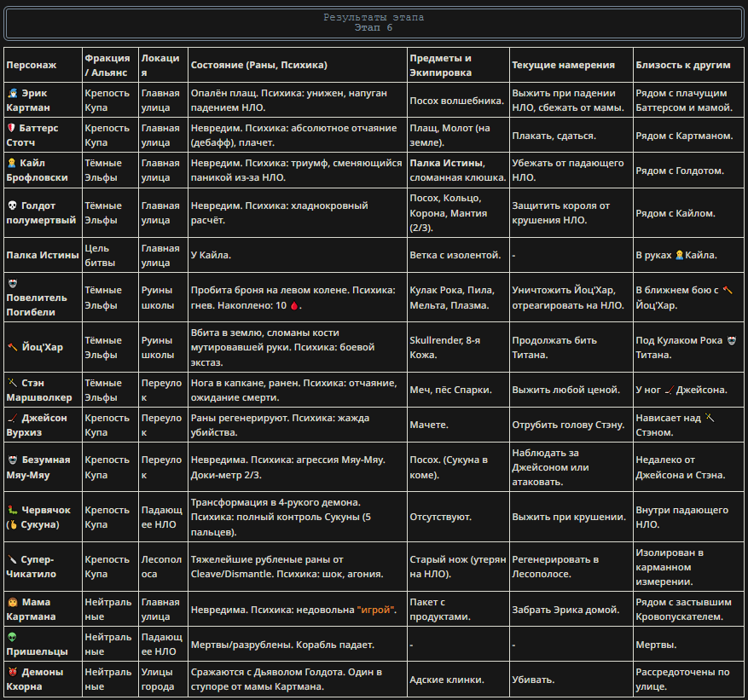
Task: Click machete emoji in 'У ног Джейсона'
Action: 670,390
